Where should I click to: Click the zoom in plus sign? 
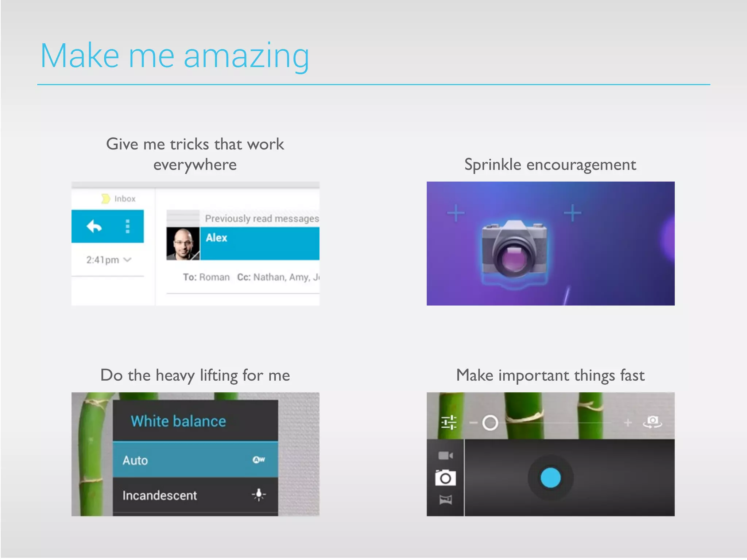628,423
